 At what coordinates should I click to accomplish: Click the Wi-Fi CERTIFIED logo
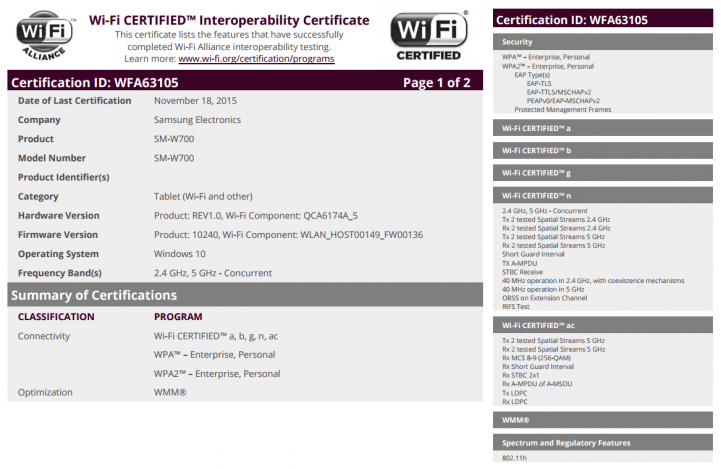click(x=428, y=37)
